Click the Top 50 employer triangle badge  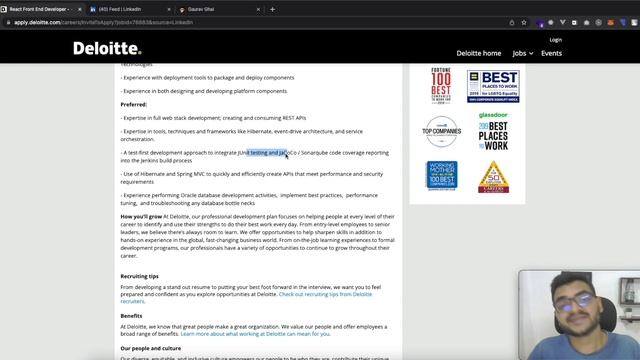point(493,177)
